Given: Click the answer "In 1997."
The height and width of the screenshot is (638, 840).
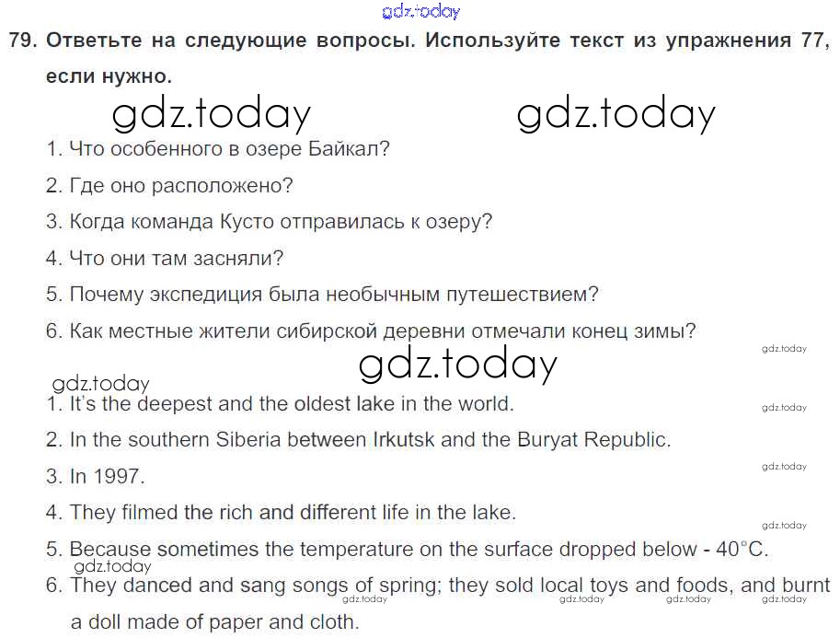Looking at the screenshot, I should (x=96, y=477).
